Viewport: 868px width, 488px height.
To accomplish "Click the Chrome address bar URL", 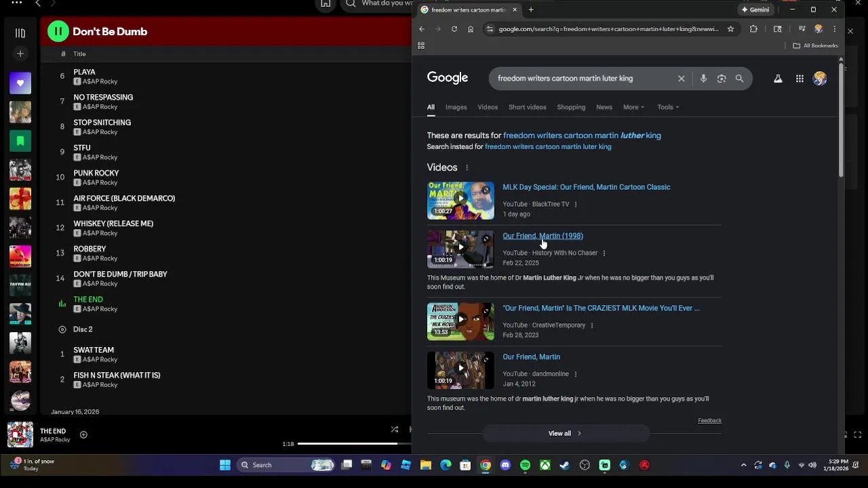I will [x=608, y=29].
